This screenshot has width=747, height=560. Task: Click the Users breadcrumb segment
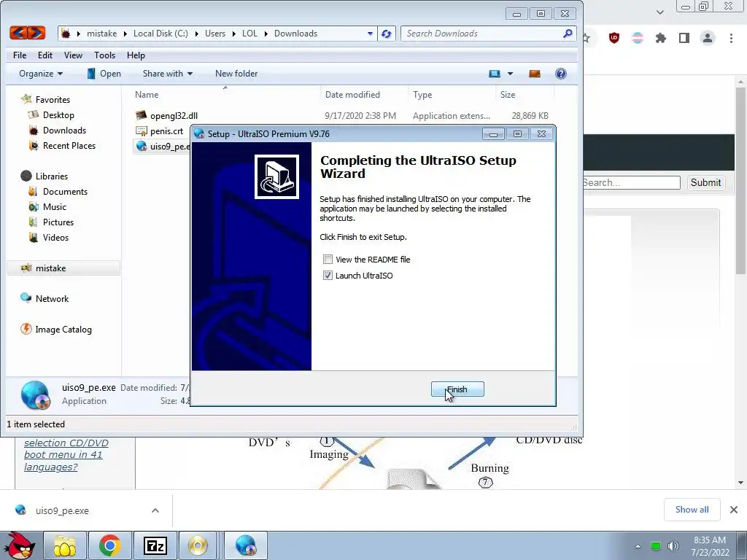tap(215, 34)
